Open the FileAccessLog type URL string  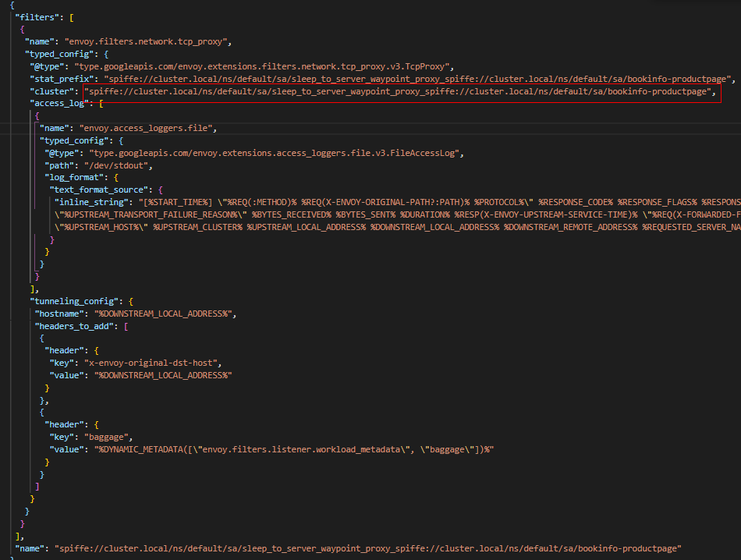pos(277,154)
